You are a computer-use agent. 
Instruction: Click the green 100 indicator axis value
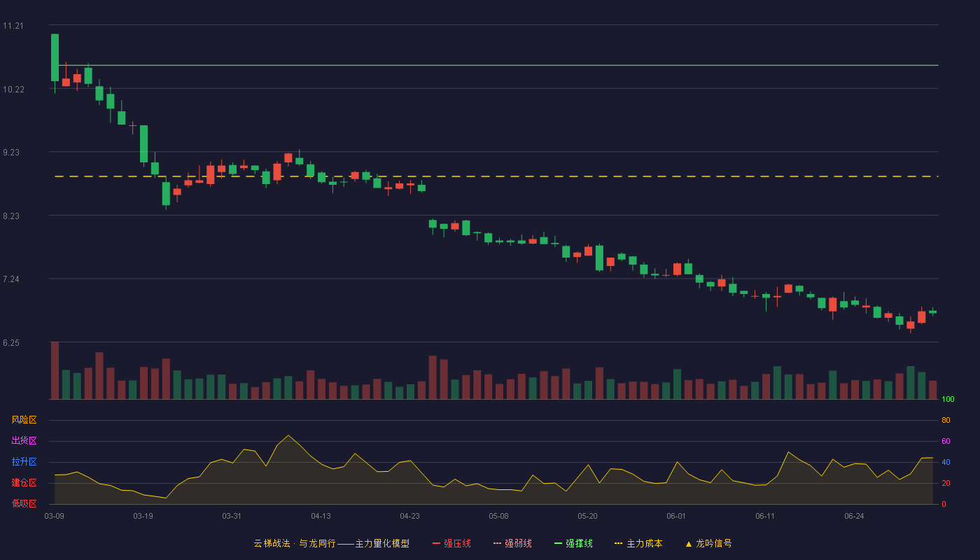948,400
